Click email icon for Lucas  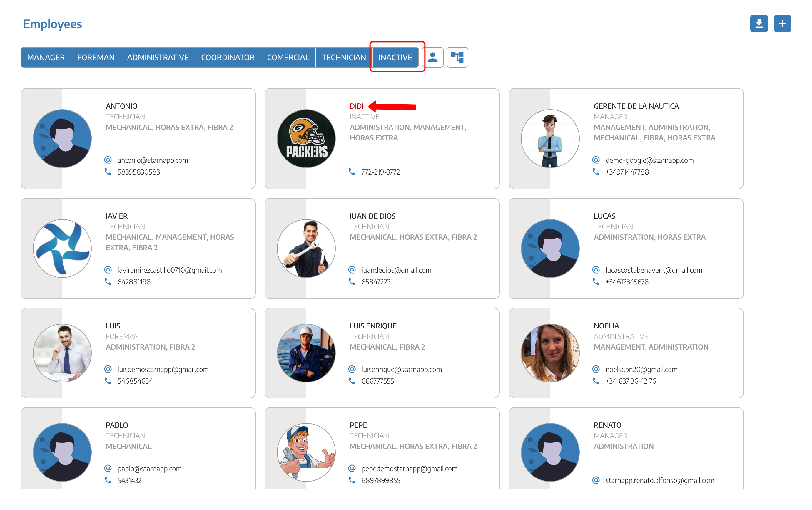click(x=596, y=269)
